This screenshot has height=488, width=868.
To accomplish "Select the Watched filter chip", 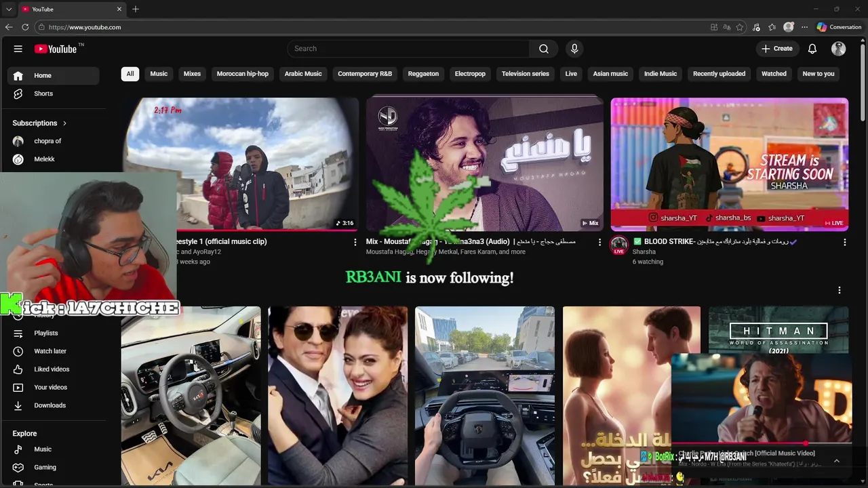I will [774, 74].
